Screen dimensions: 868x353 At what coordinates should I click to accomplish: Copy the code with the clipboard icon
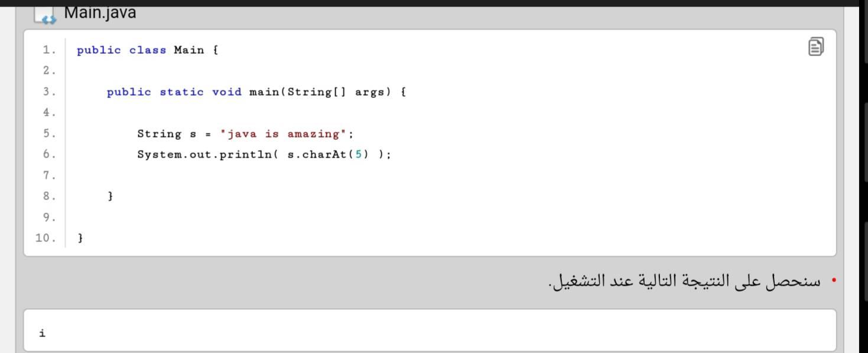[x=815, y=47]
